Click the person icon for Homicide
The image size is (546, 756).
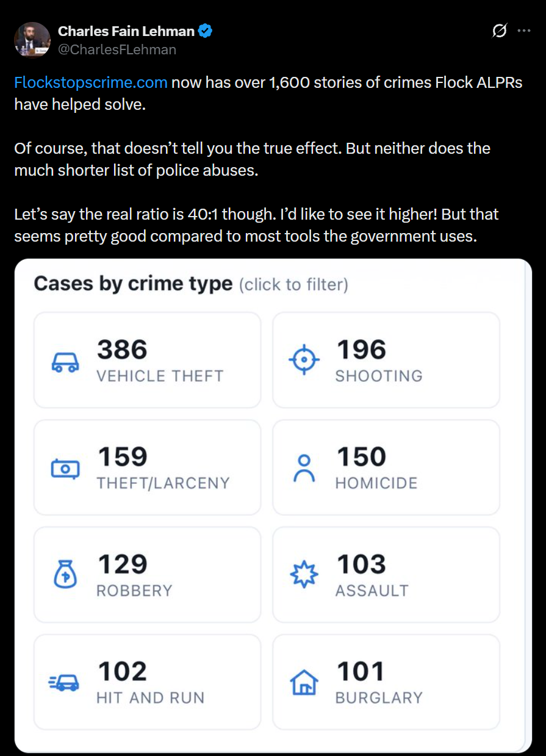point(304,469)
